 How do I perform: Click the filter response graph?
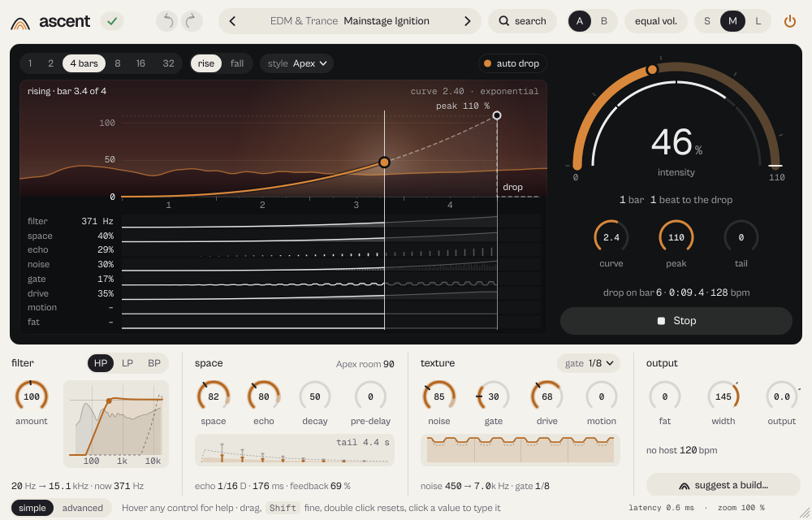coord(116,424)
